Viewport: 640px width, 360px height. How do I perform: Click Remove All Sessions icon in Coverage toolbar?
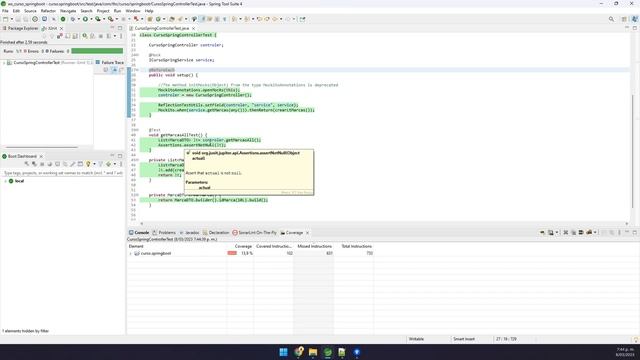pos(573,232)
